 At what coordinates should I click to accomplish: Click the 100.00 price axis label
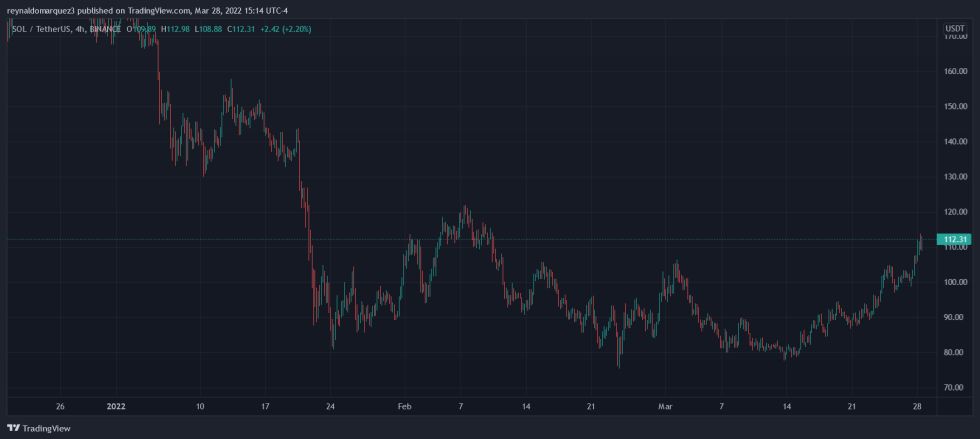pos(955,282)
